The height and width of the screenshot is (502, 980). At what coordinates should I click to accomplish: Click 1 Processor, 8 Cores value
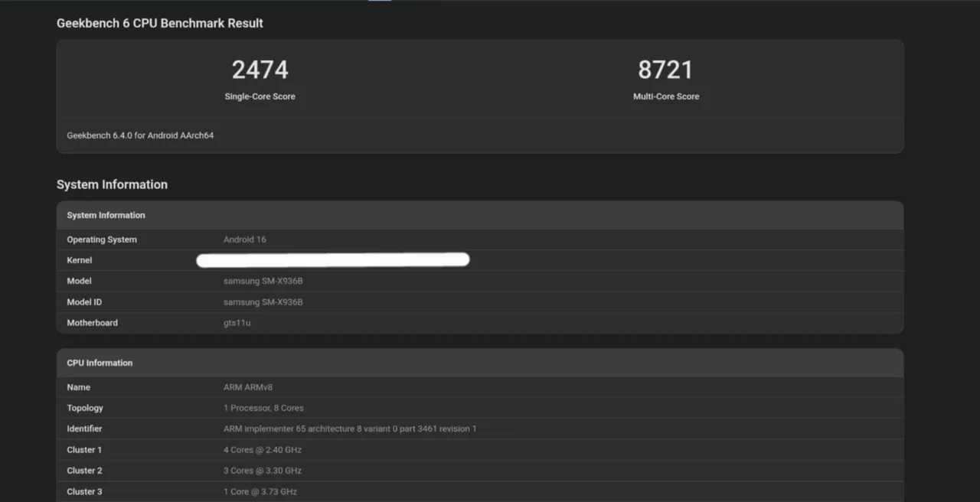263,408
